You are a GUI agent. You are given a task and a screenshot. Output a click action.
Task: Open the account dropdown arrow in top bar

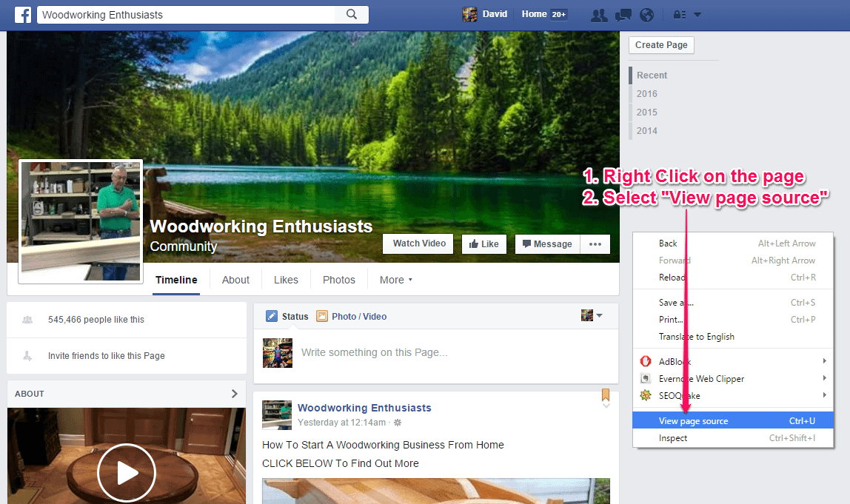(697, 16)
